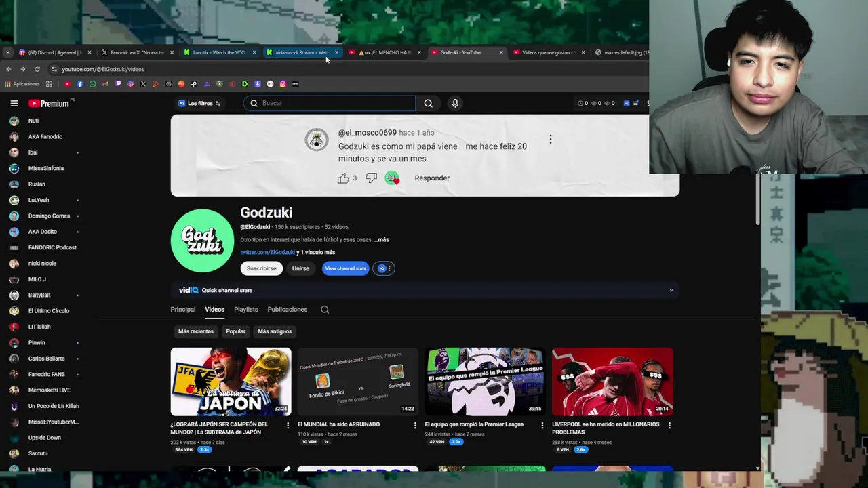Click the search magnifier button
Viewport: 868px width, 488px height.
coord(429,103)
